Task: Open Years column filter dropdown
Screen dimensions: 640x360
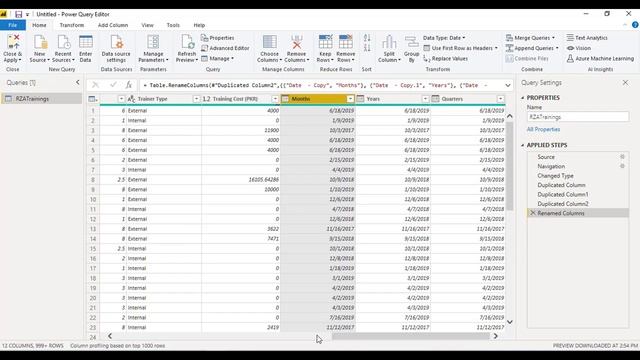Action: (425, 99)
